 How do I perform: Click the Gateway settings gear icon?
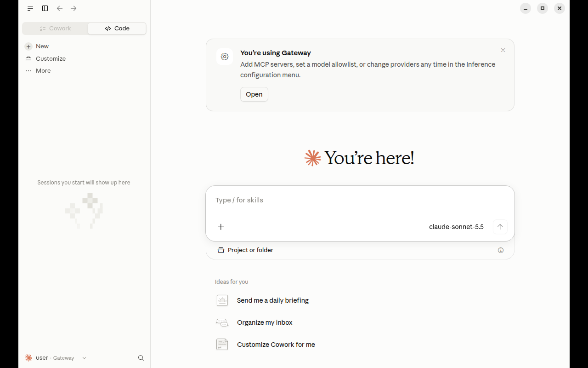coord(225,57)
